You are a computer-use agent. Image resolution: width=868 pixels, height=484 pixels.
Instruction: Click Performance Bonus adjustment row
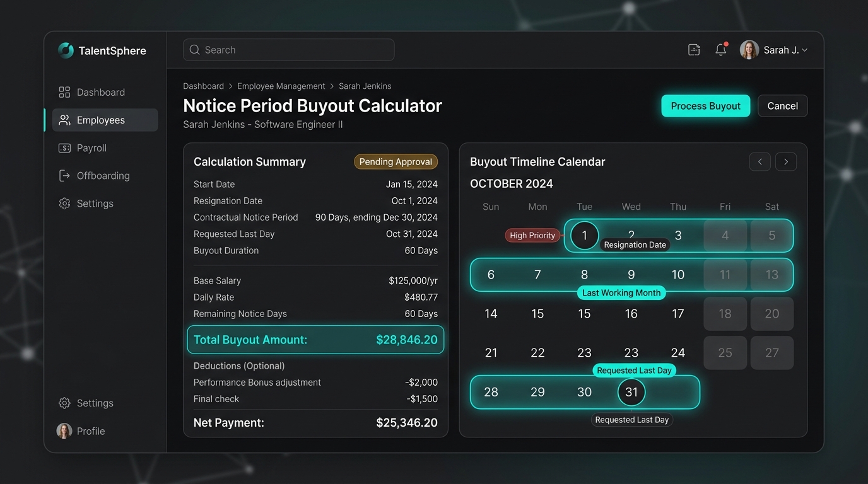[315, 383]
